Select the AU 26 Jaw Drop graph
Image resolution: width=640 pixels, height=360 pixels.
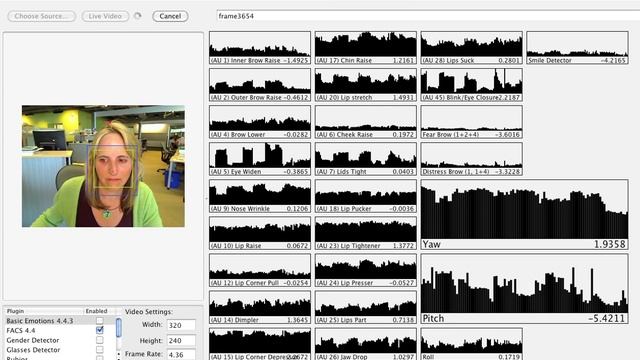(366, 344)
